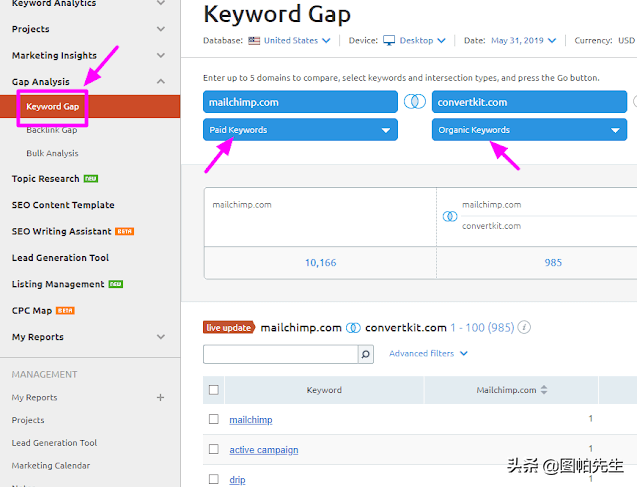Open Bulk Analysis menu item
The image size is (637, 487).
pos(52,153)
